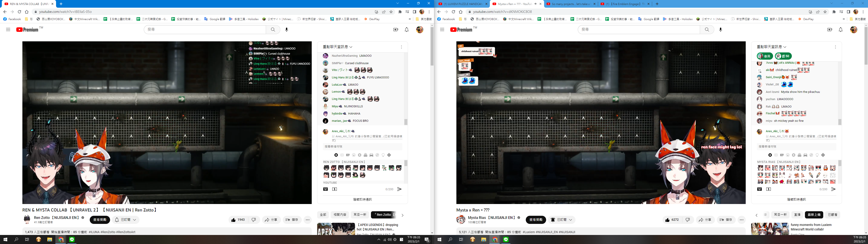This screenshot has height=244, width=868.
Task: Open chat options menu in left chat
Action: [401, 47]
